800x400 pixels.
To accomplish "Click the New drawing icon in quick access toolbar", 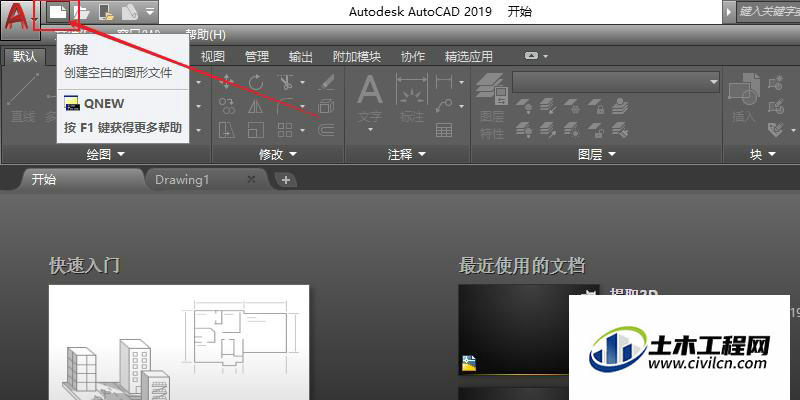I will click(x=58, y=12).
